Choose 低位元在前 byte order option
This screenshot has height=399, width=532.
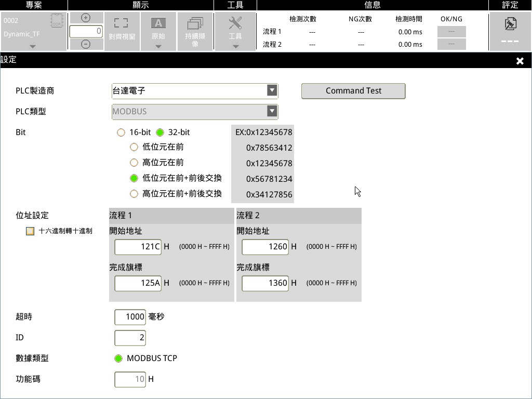click(x=134, y=147)
